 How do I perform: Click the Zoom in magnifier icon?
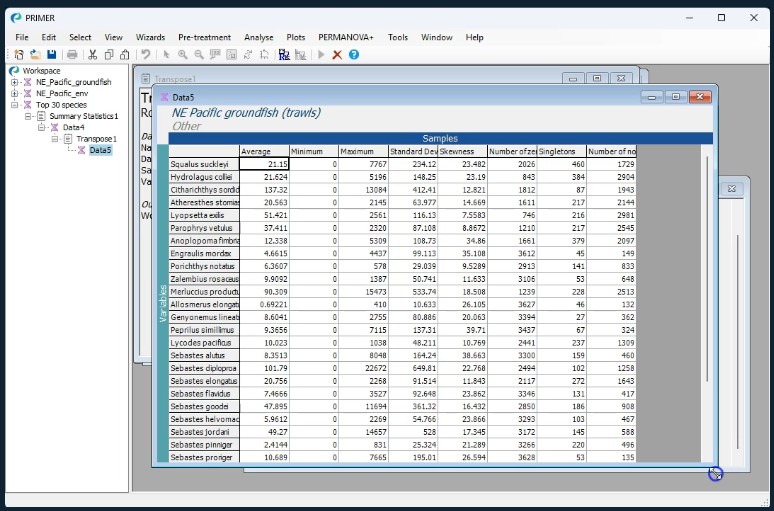[x=183, y=55]
